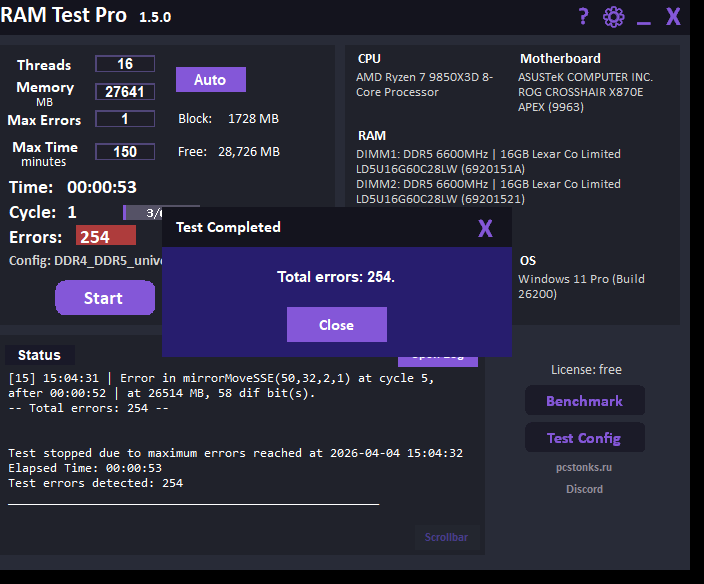
Task: Click the Status panel label
Action: [x=40, y=355]
